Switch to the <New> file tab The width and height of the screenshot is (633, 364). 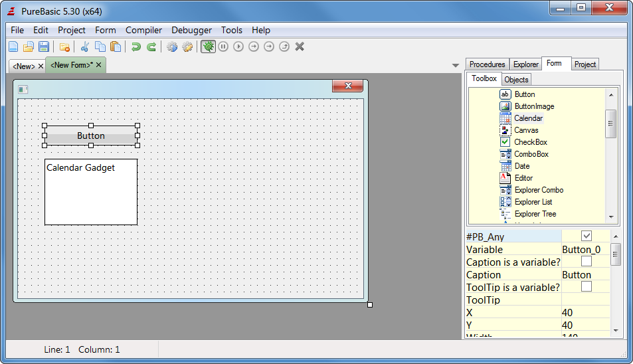click(x=24, y=66)
